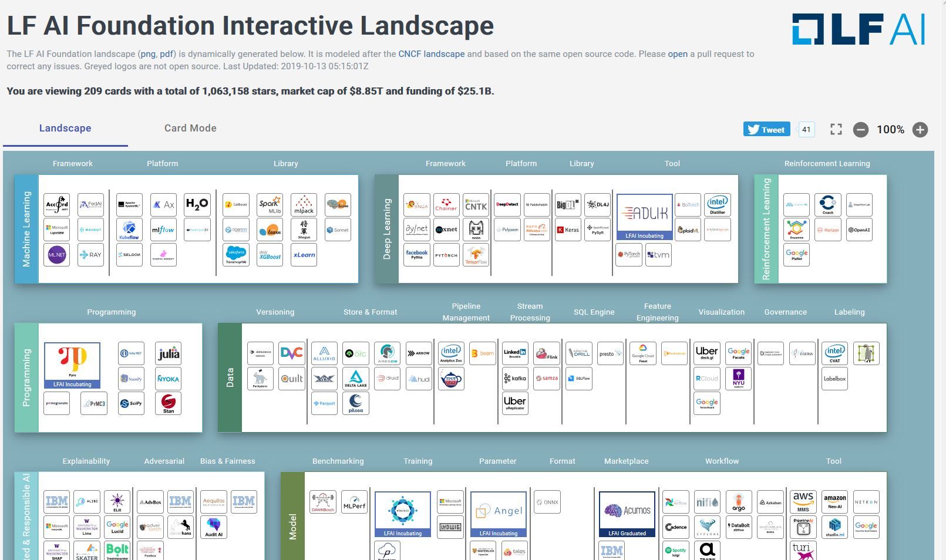
Task: Open the mlflow card
Action: click(163, 230)
